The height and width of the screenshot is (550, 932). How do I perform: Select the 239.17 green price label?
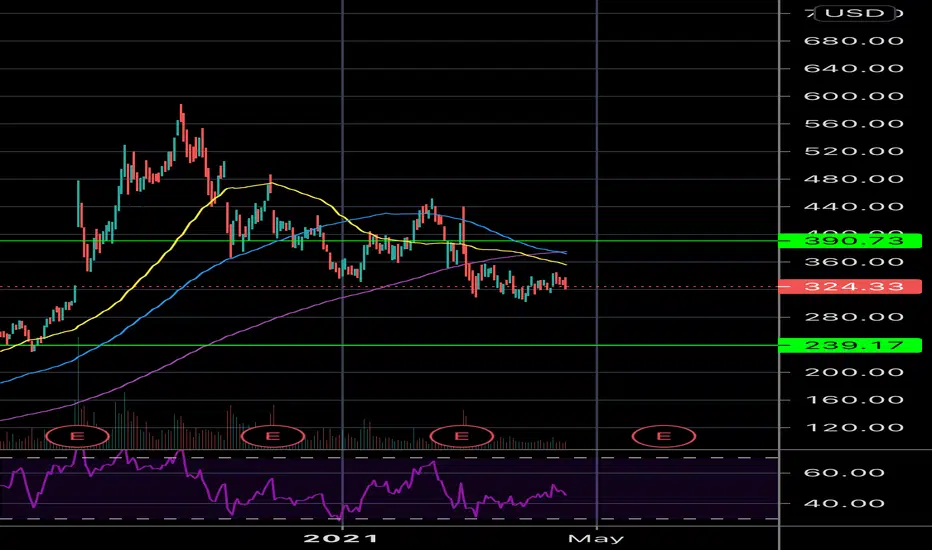(850, 345)
